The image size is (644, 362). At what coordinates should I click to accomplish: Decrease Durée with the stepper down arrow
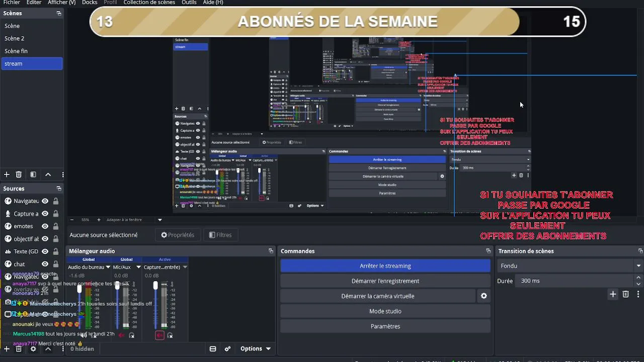[638, 284]
